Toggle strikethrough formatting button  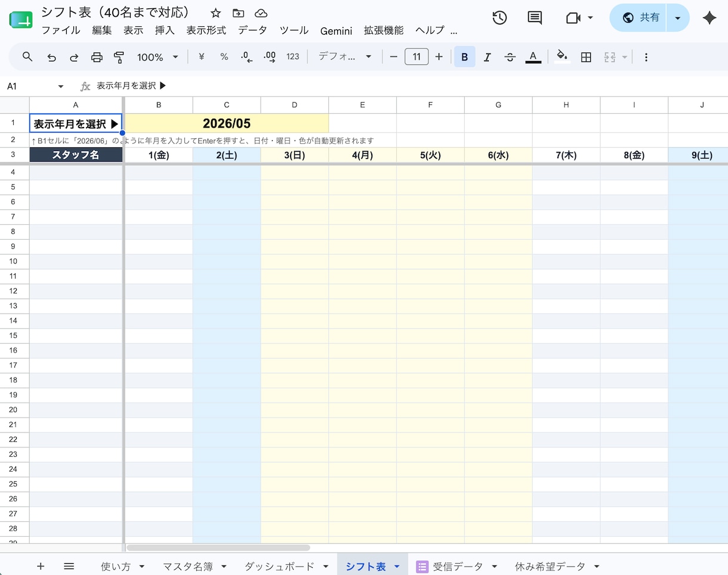tap(510, 57)
